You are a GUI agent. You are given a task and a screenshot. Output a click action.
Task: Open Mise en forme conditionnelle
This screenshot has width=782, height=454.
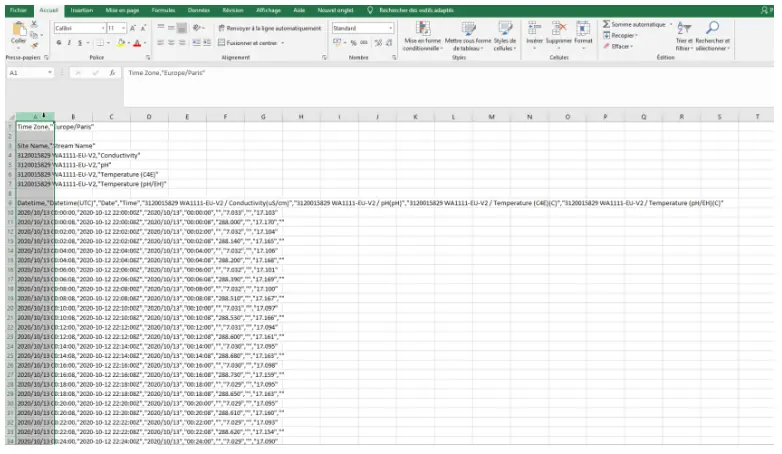pyautogui.click(x=422, y=36)
